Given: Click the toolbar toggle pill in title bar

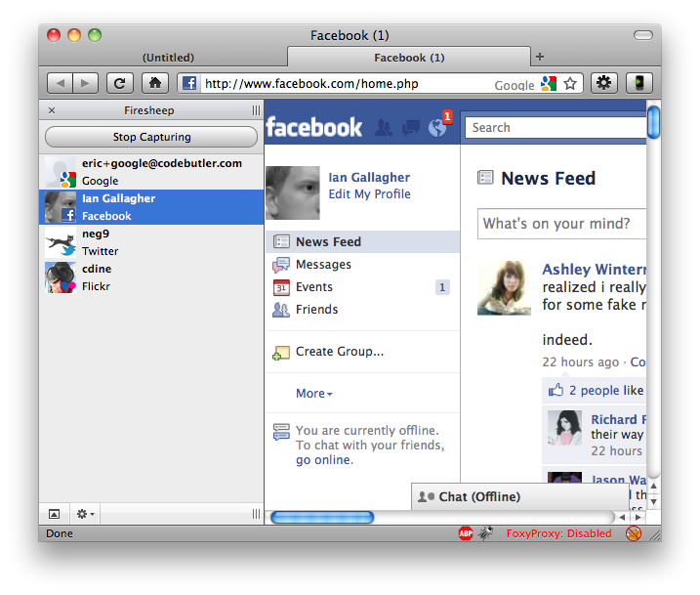Looking at the screenshot, I should click(x=643, y=35).
